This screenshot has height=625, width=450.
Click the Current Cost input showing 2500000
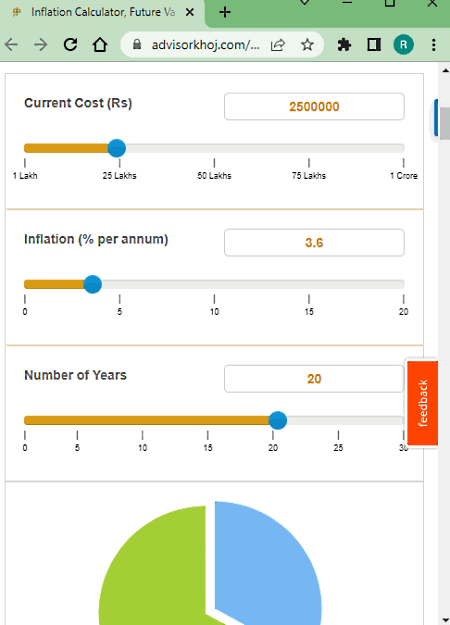(314, 106)
